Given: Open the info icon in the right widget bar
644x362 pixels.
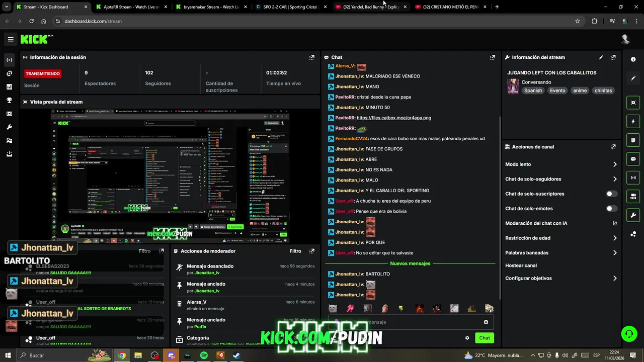Looking at the screenshot, I should (633, 59).
